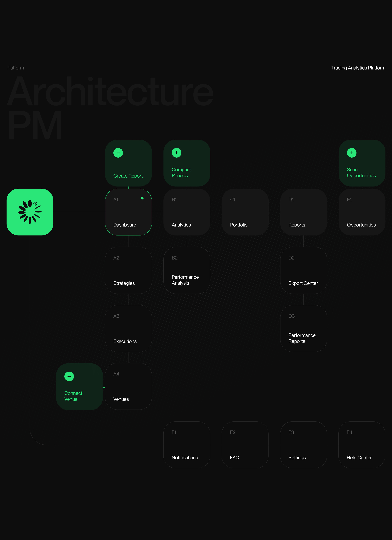The image size is (392, 540).
Task: Click the E1 code label
Action: click(349, 200)
